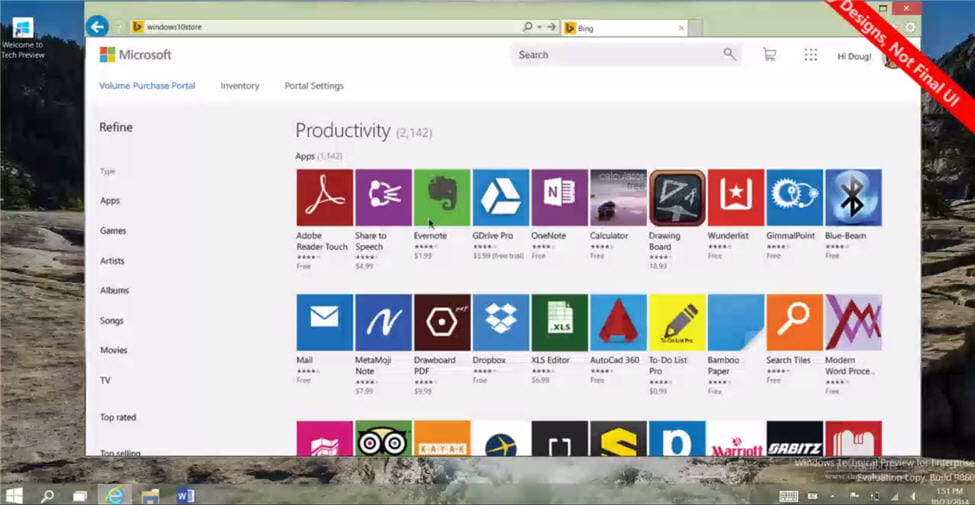Launch Word from the taskbar
975x505 pixels.
point(185,496)
